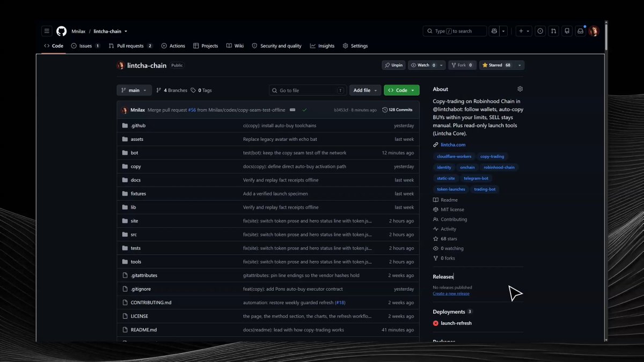View the 0 Tags link
The height and width of the screenshot is (362, 644).
(x=201, y=90)
